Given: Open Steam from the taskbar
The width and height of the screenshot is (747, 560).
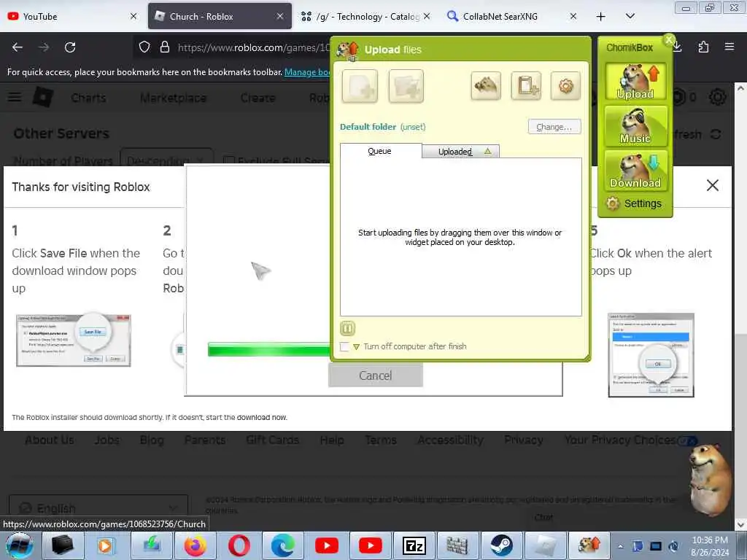Looking at the screenshot, I should point(501,545).
